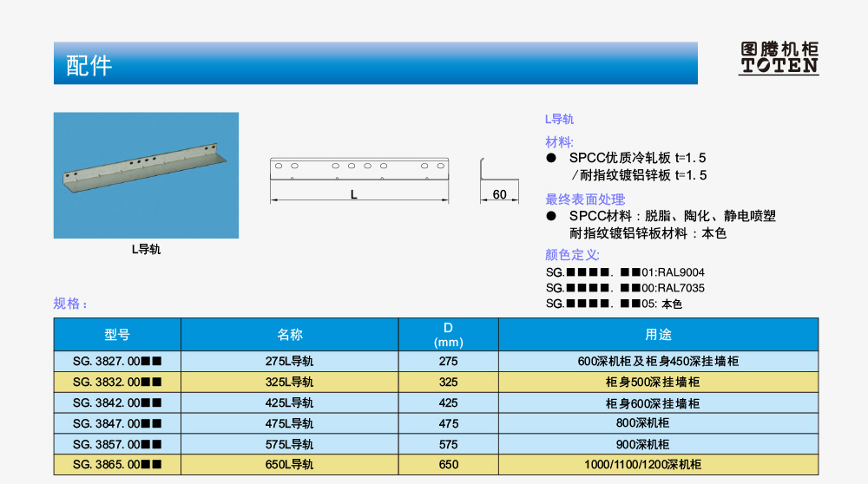
Task: Click the 900深机柜 usage cell
Action: 658,444
